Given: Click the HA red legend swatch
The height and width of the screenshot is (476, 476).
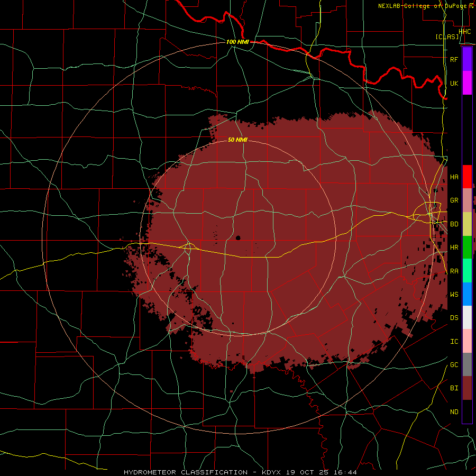Looking at the screenshot, I should [467, 177].
